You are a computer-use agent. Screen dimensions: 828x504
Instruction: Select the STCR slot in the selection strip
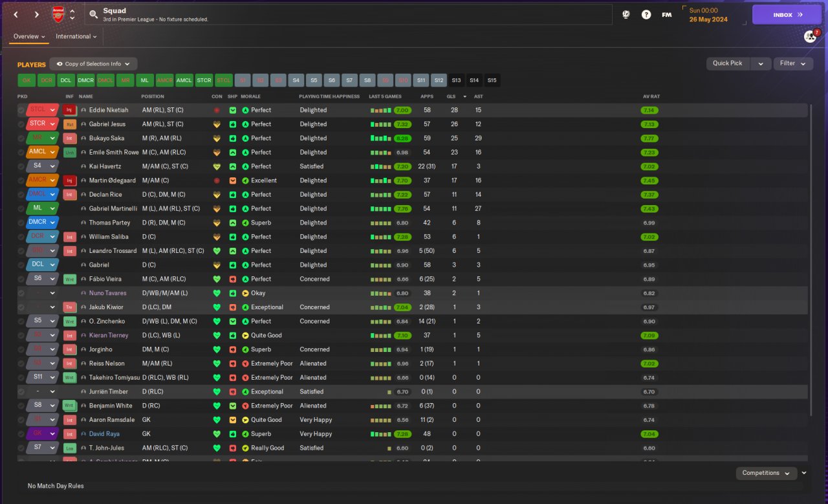coord(204,80)
